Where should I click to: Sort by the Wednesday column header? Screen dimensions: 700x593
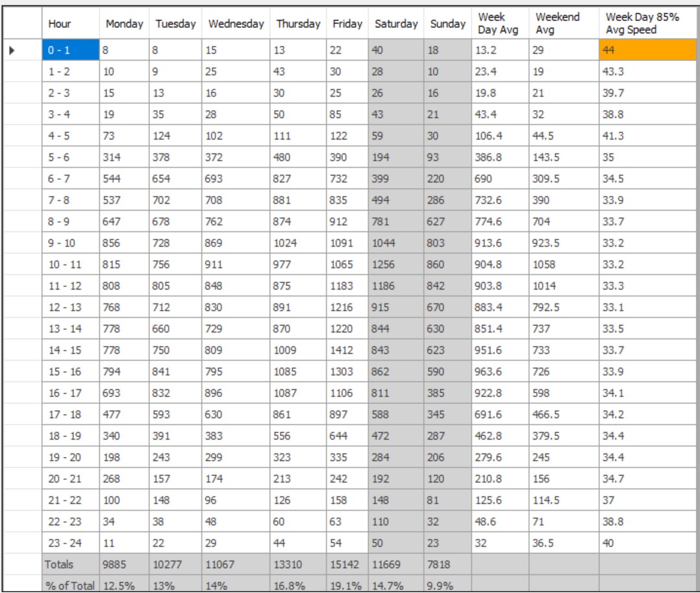[x=236, y=23]
